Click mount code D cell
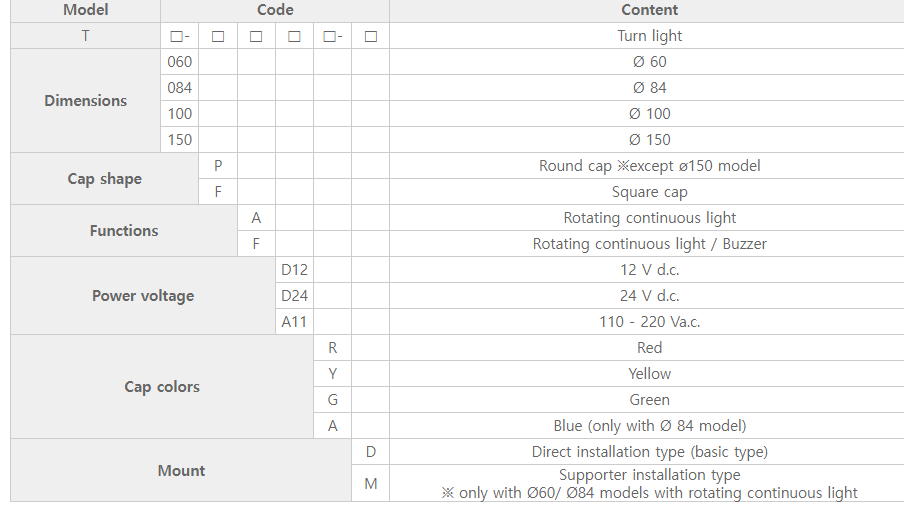 click(371, 452)
